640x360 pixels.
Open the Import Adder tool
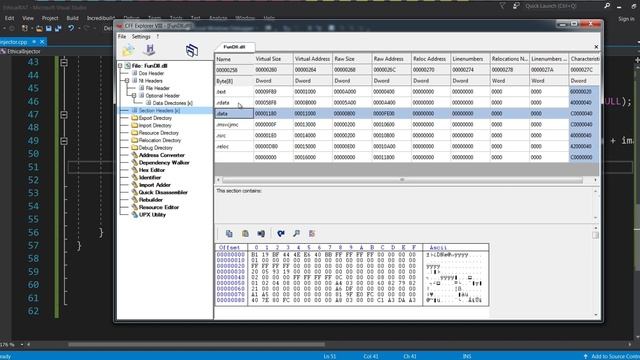coord(155,185)
